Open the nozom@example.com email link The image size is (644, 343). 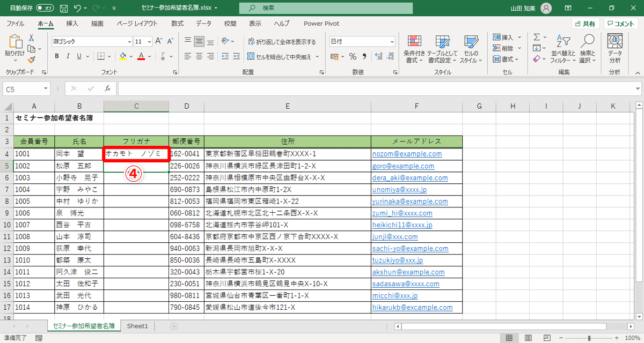402,154
